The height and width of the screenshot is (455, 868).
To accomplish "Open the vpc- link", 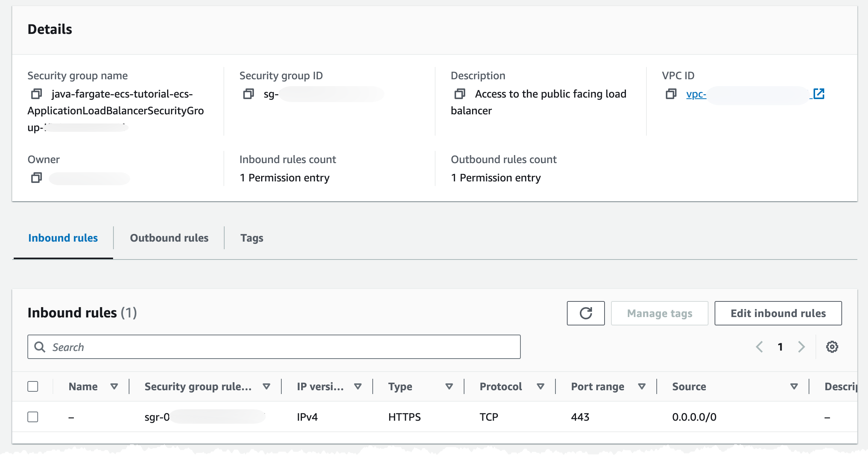I will [696, 94].
